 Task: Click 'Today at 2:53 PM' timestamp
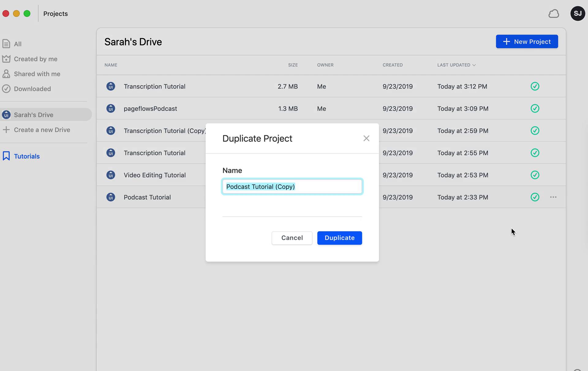coord(463,175)
